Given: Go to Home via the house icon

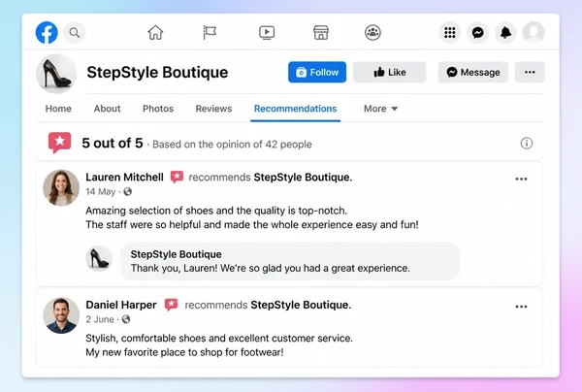Looking at the screenshot, I should [155, 33].
